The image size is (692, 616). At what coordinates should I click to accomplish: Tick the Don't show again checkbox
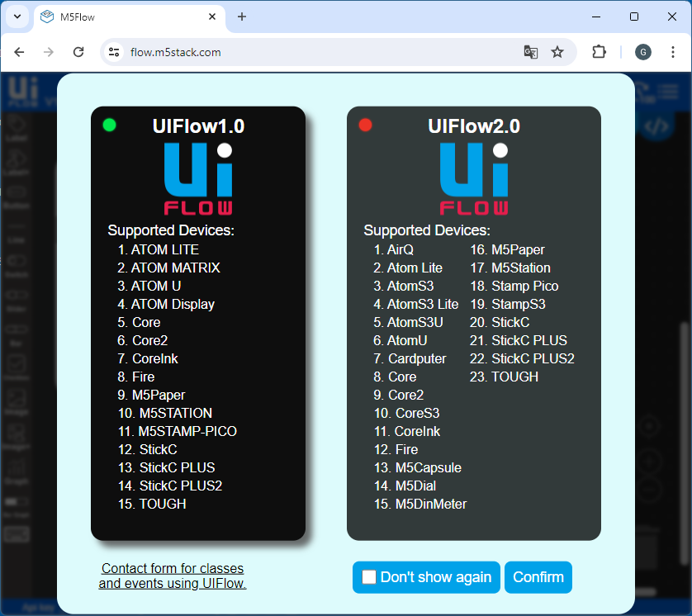tap(369, 576)
